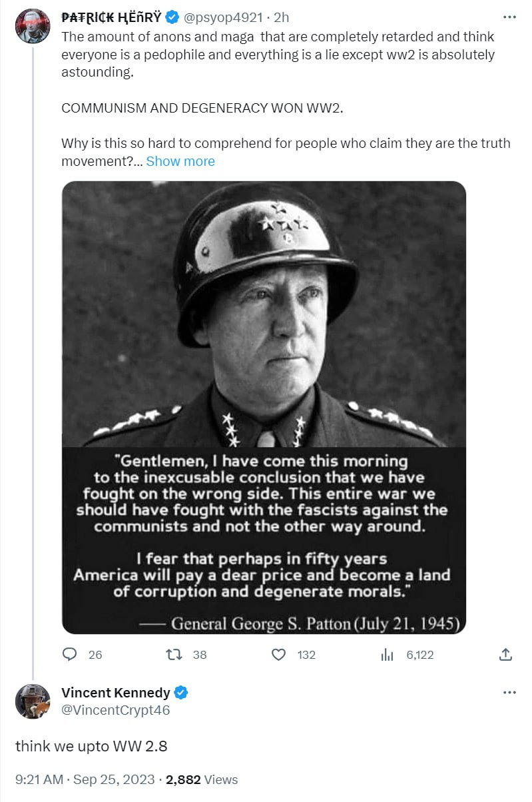
Task: Like the post with heart icon
Action: click(x=279, y=655)
